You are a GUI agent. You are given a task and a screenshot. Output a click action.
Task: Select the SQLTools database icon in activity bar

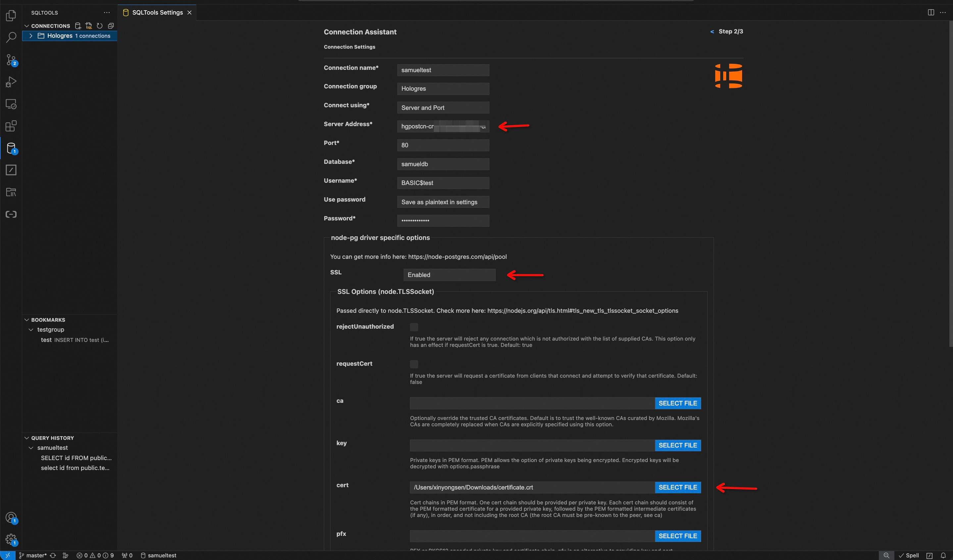tap(11, 148)
